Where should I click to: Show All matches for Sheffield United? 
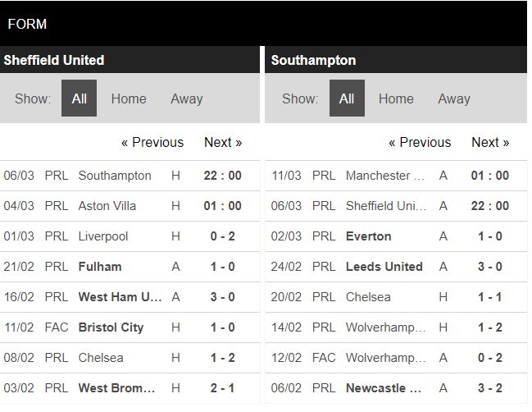click(x=79, y=98)
